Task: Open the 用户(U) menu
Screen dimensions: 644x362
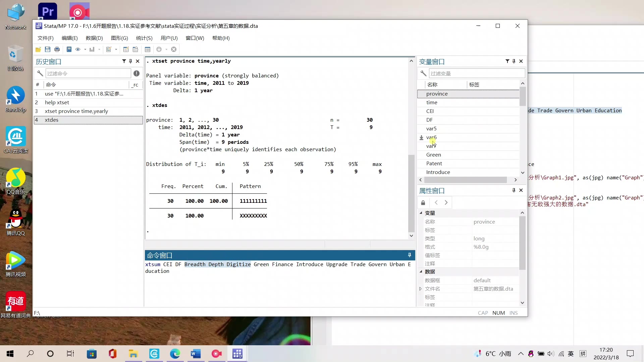Action: click(169, 38)
